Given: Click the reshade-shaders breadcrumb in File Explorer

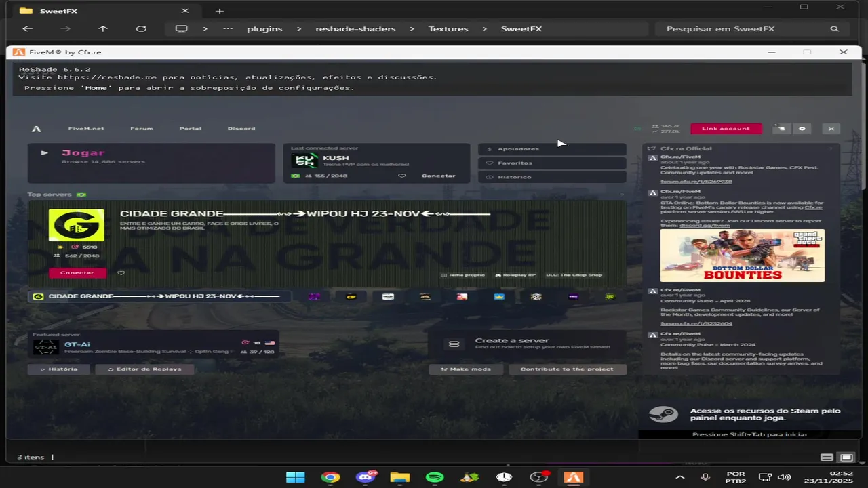Looking at the screenshot, I should (x=355, y=28).
